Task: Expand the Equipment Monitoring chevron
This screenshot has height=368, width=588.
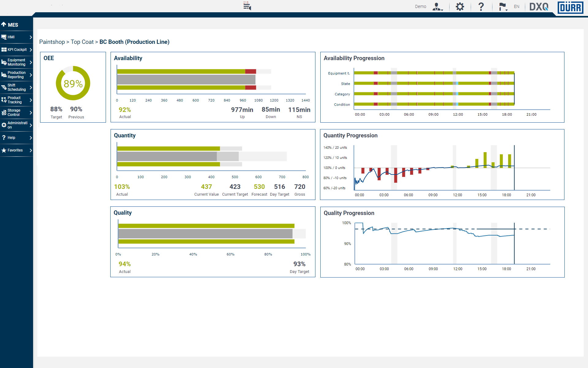Action: coord(31,62)
